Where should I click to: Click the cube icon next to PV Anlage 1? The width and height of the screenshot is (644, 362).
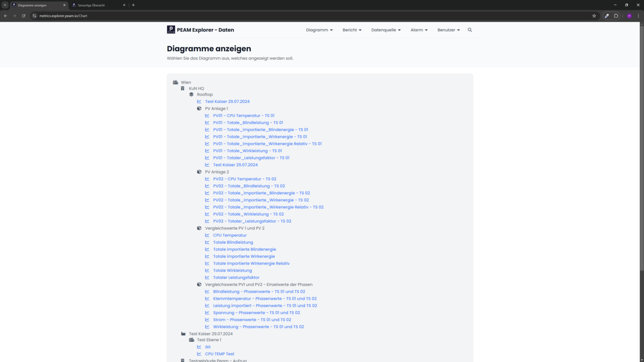click(x=199, y=109)
